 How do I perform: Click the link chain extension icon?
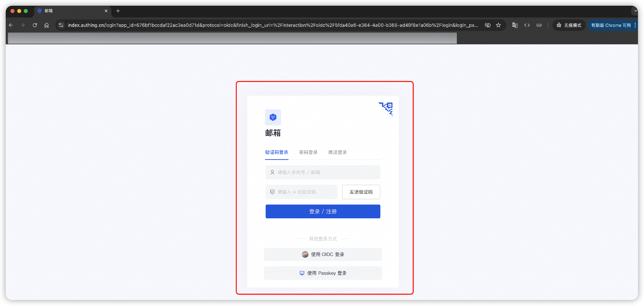click(x=539, y=25)
